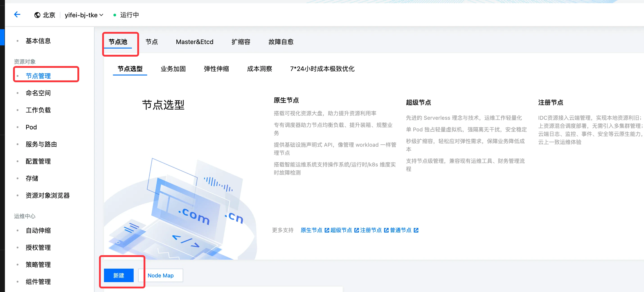The width and height of the screenshot is (644, 292).
Task: Open the 故障自愈 tab
Action: pyautogui.click(x=281, y=42)
